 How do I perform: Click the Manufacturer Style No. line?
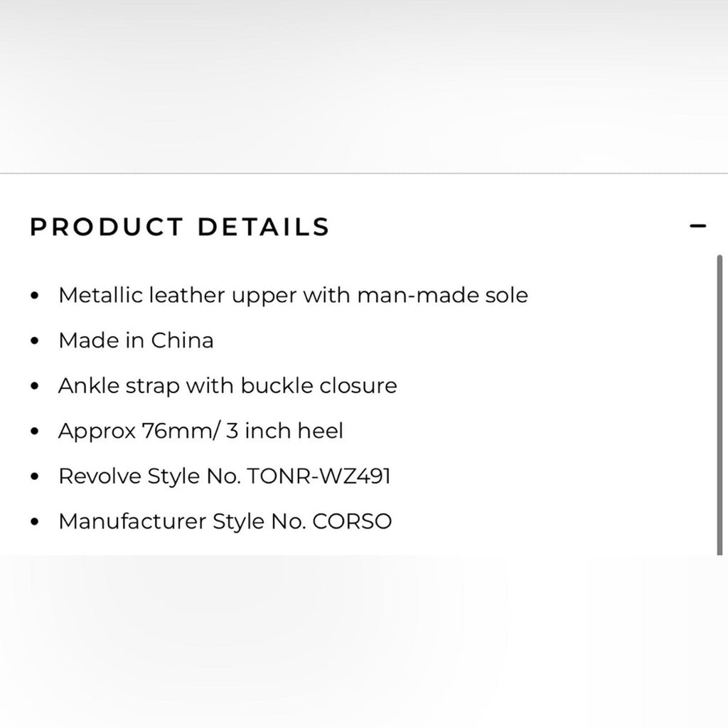[x=225, y=520]
